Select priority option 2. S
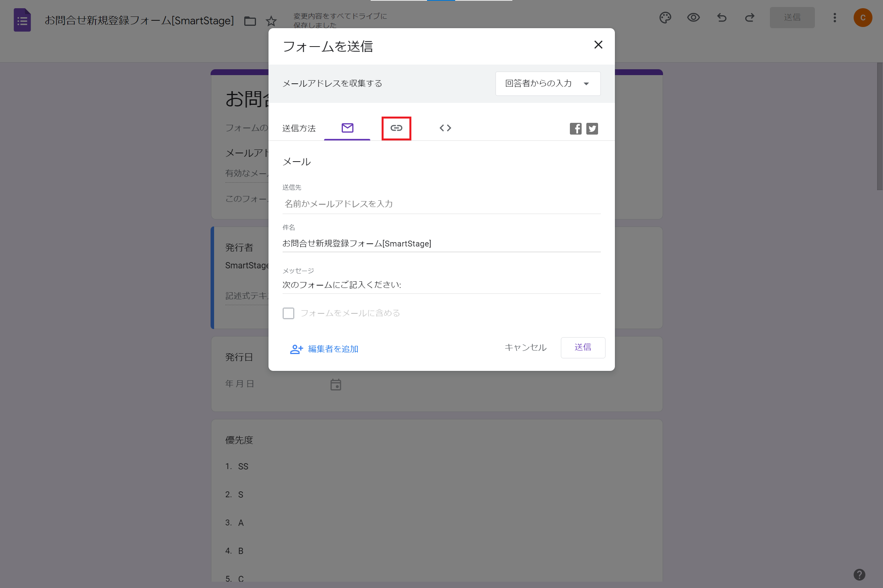 (234, 494)
